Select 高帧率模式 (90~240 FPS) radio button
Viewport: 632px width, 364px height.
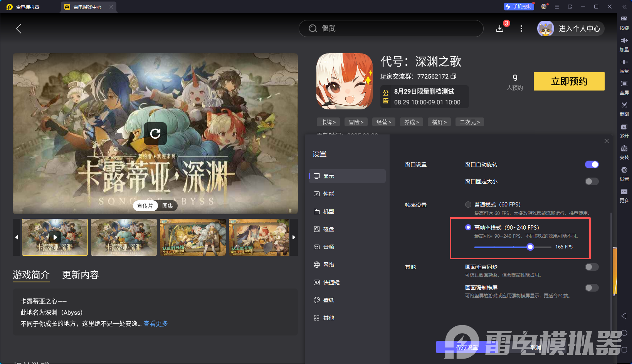point(468,227)
